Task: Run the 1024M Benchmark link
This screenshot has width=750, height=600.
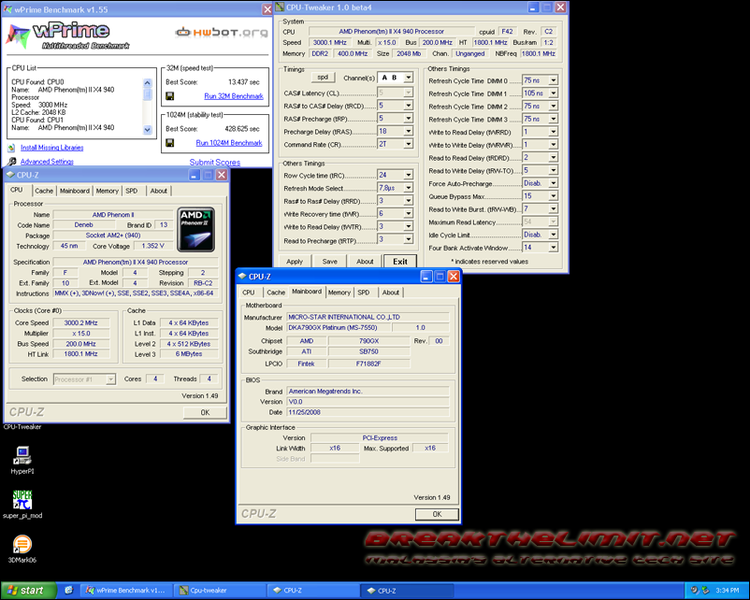Action: pyautogui.click(x=229, y=143)
